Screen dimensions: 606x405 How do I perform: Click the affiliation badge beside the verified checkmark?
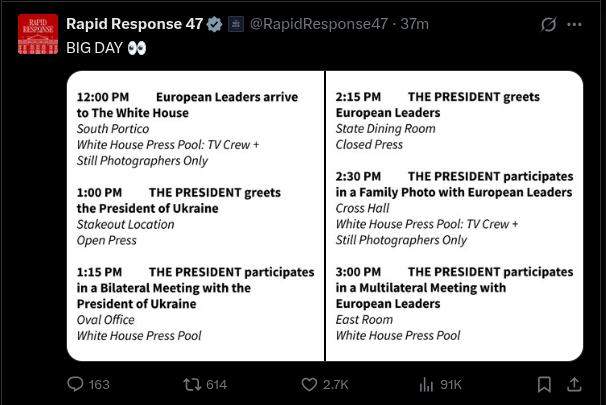pos(234,24)
